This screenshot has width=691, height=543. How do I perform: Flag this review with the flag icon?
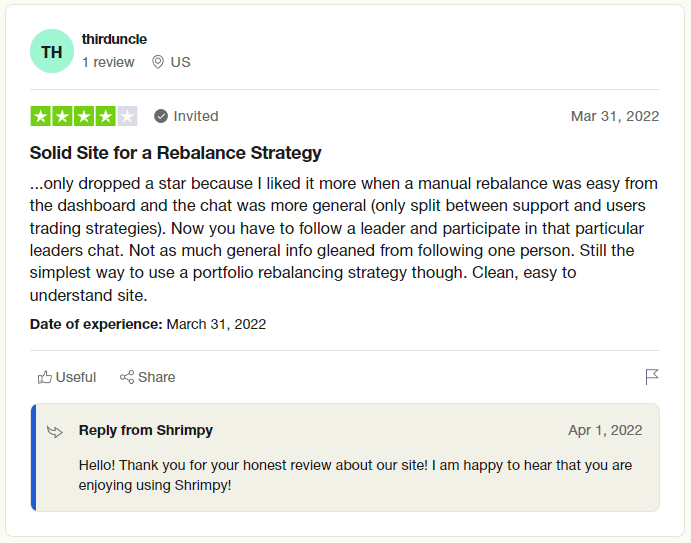tap(652, 377)
